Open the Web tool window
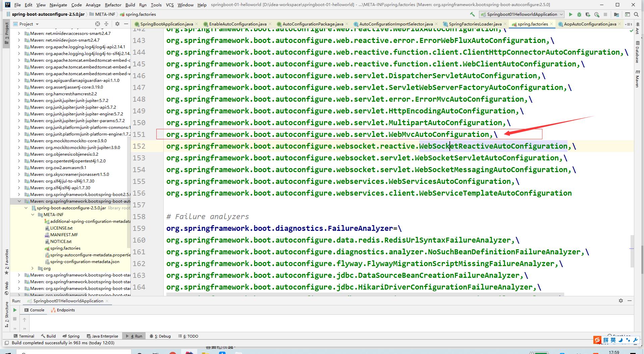Viewport: 644px width, 354px height. (x=7, y=288)
